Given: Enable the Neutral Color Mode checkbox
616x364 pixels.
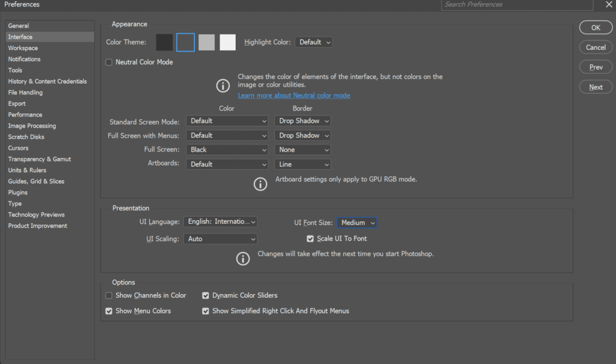Looking at the screenshot, I should (x=109, y=62).
